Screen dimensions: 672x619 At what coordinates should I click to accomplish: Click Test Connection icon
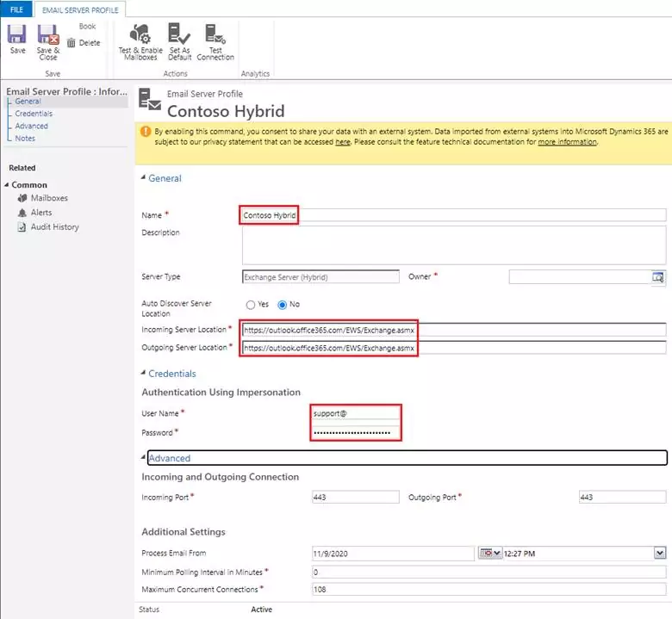click(215, 34)
